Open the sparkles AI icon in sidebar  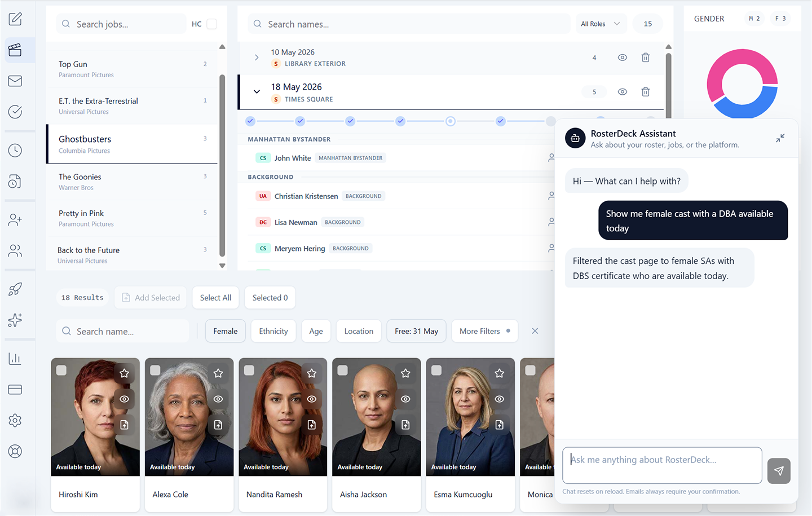[x=15, y=320]
